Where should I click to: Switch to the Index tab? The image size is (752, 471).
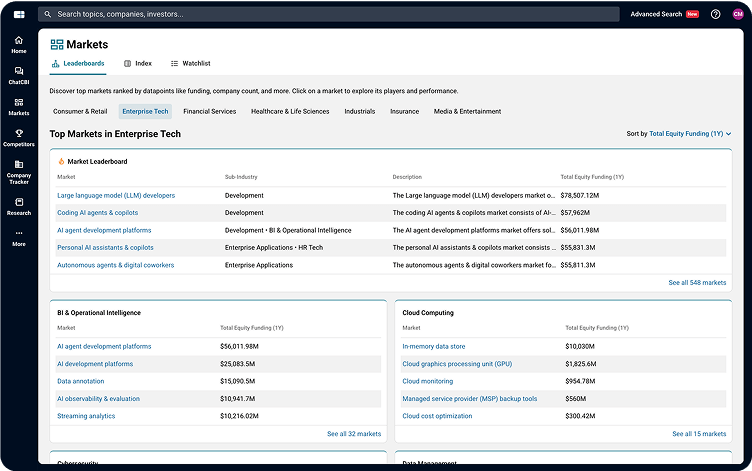tap(138, 63)
